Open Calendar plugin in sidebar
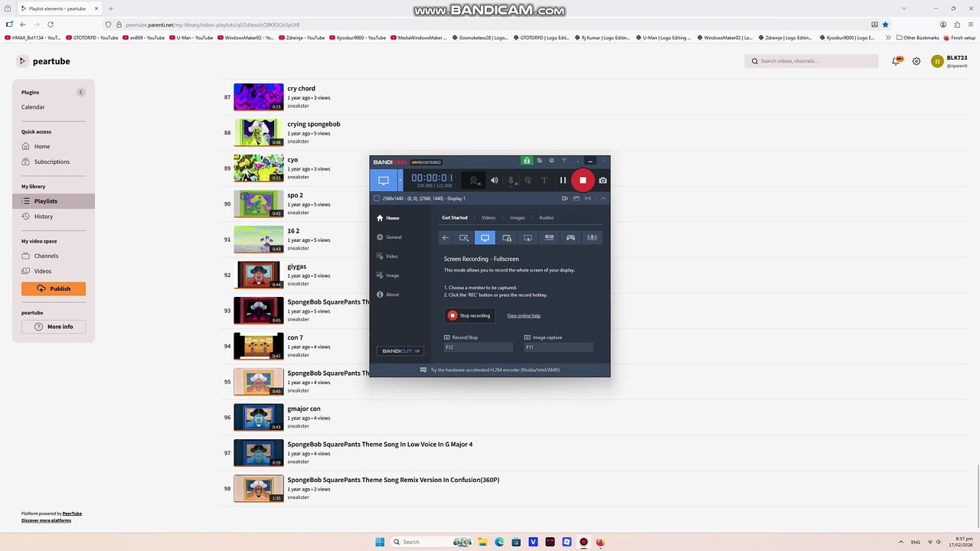The height and width of the screenshot is (551, 980). [33, 107]
